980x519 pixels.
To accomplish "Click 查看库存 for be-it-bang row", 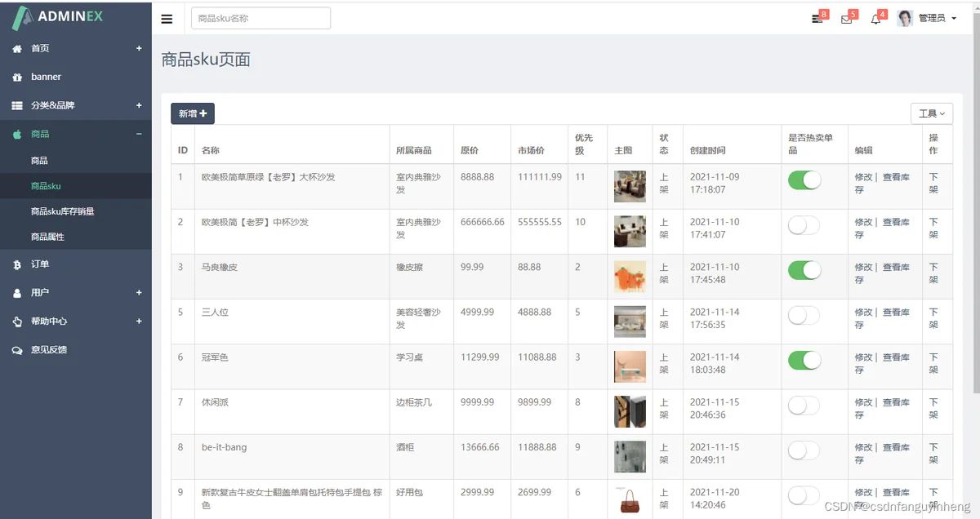I will pyautogui.click(x=882, y=454).
